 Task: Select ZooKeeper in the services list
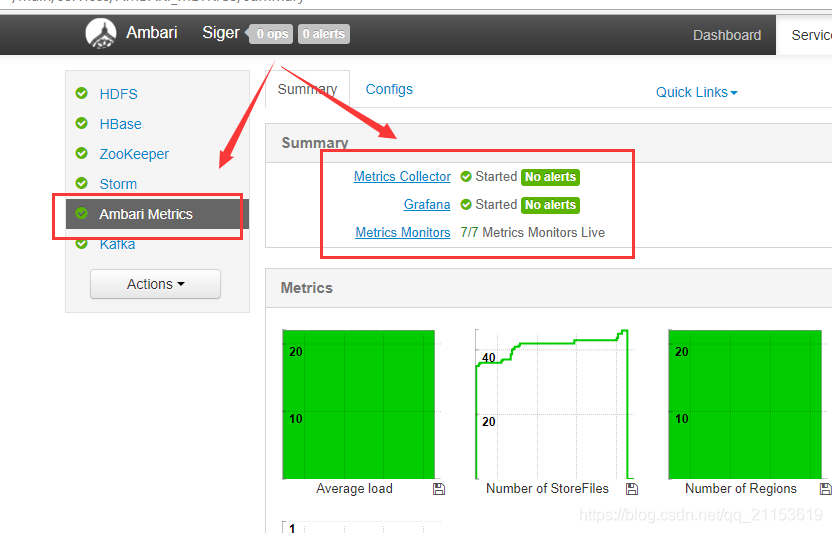(134, 154)
